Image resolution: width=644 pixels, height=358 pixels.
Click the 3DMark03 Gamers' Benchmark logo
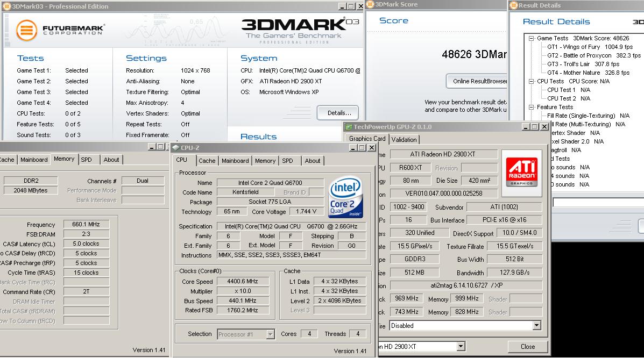tap(300, 31)
